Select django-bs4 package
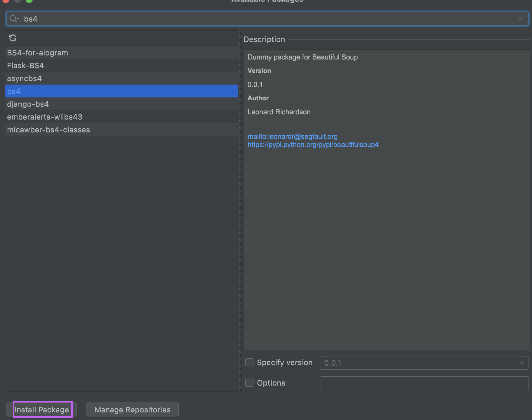Image resolution: width=532 pixels, height=420 pixels. point(121,104)
